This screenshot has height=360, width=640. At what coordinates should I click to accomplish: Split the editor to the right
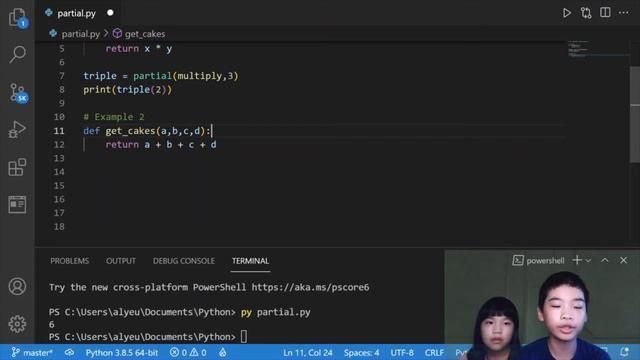coord(605,13)
